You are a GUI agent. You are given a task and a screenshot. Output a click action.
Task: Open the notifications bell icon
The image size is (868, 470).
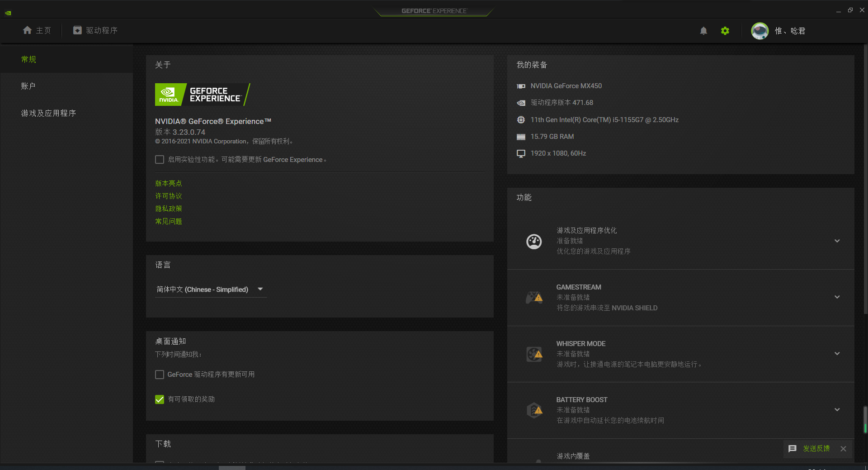click(703, 31)
